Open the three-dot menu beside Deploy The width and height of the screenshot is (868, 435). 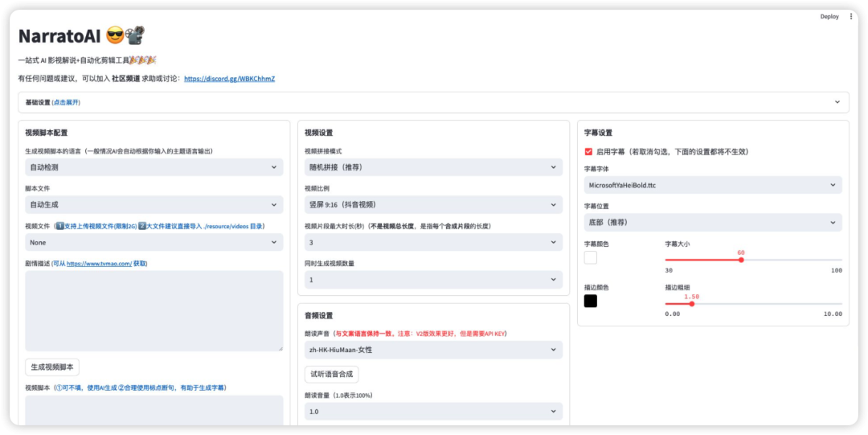click(851, 17)
